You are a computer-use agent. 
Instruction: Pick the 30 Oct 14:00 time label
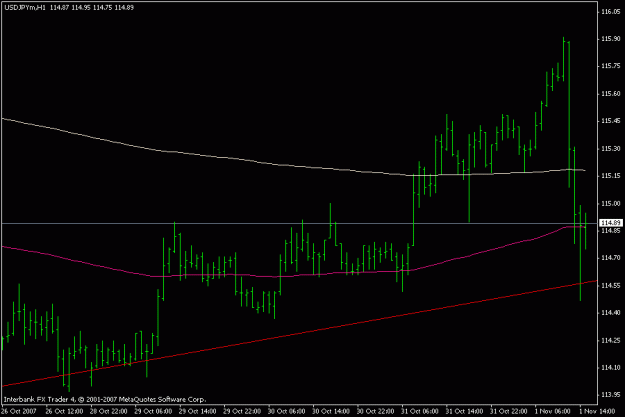pyautogui.click(x=332, y=411)
